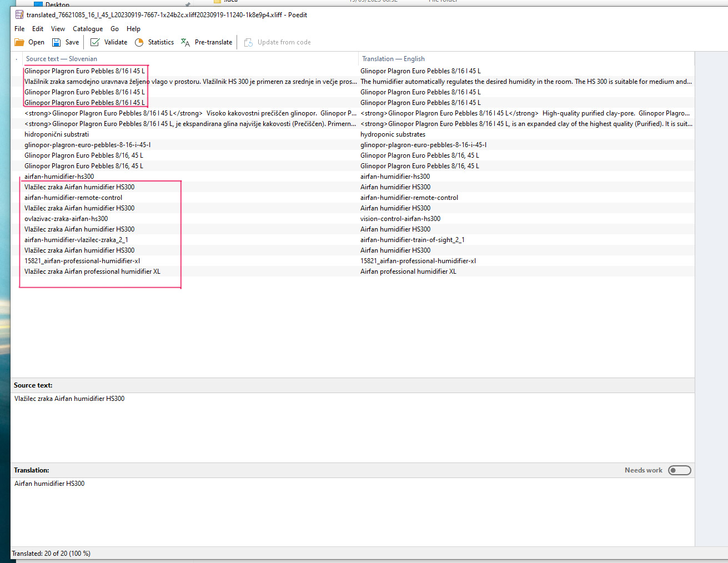Click the Pre-translate language icon

[185, 42]
